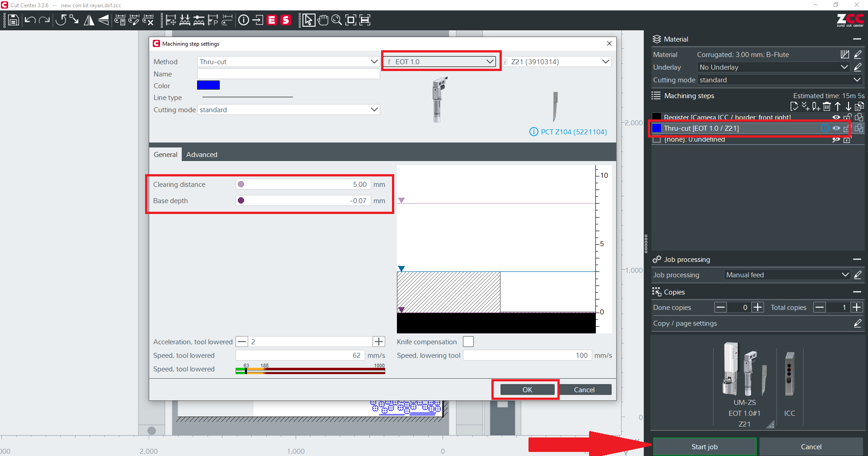The image size is (868, 456).
Task: Expand the Job processing Manual feed dropdown
Action: 787,275
